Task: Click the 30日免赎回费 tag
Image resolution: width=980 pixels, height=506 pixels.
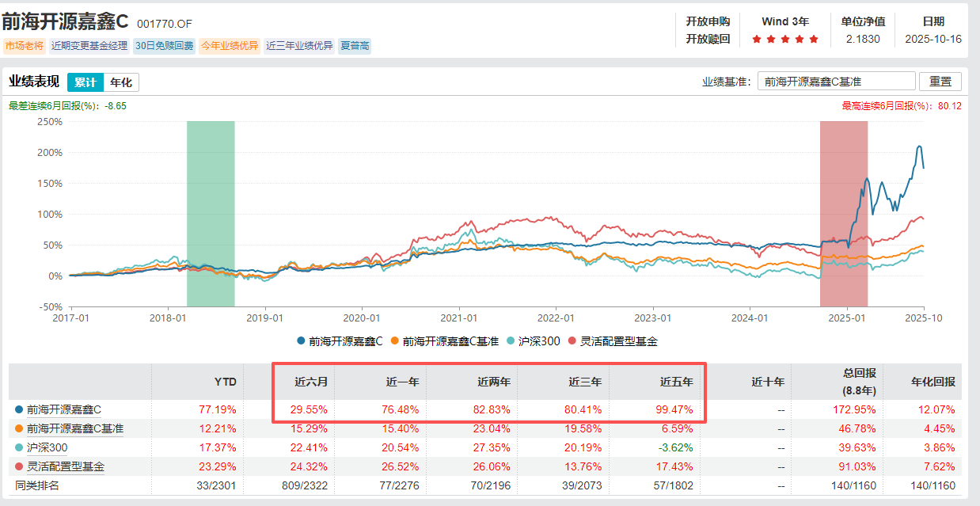Action: (165, 46)
